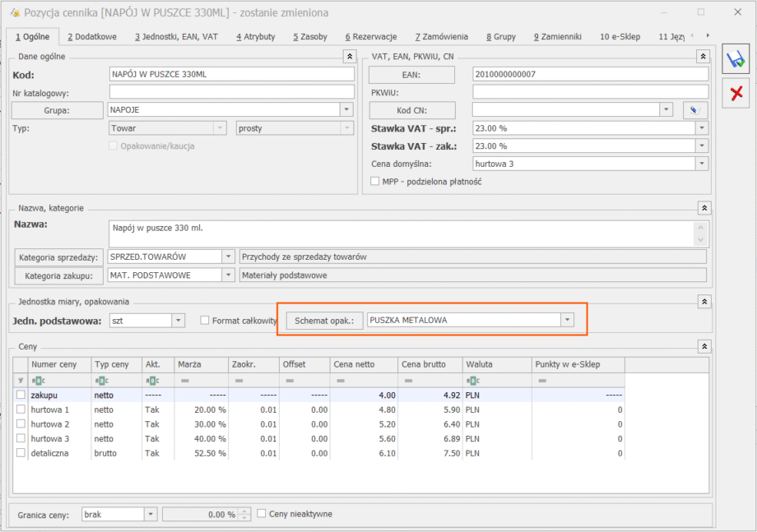Toggle the Format całkowity checkbox
Viewport: 757px width, 532px height.
[x=205, y=321]
